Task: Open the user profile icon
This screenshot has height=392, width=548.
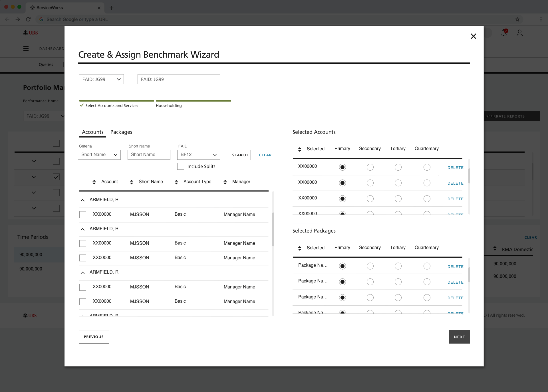Action: coord(519,33)
